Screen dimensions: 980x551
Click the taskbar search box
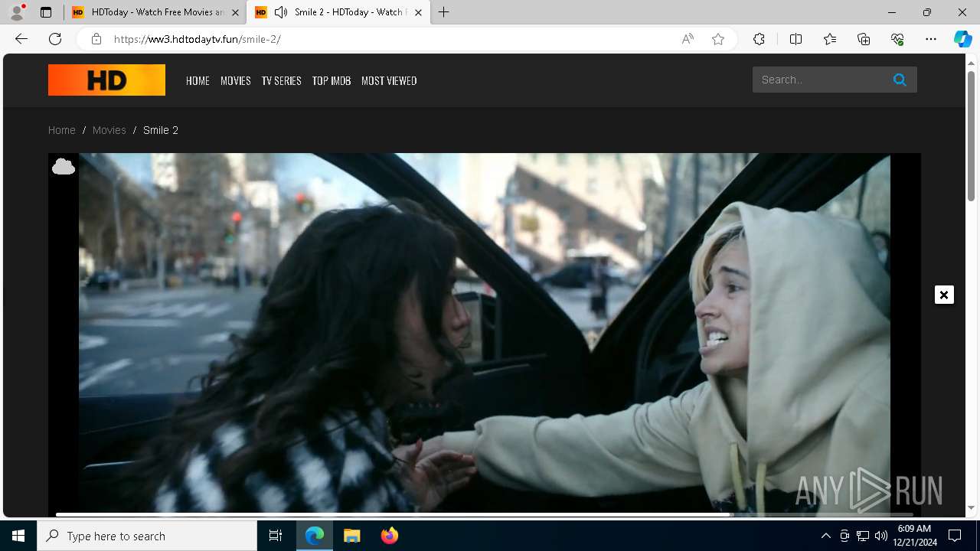click(147, 536)
